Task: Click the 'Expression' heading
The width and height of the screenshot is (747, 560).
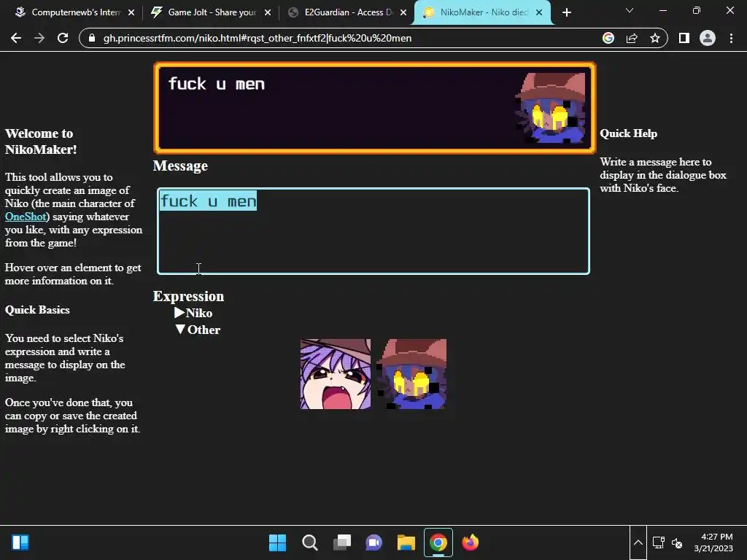Action: point(188,296)
